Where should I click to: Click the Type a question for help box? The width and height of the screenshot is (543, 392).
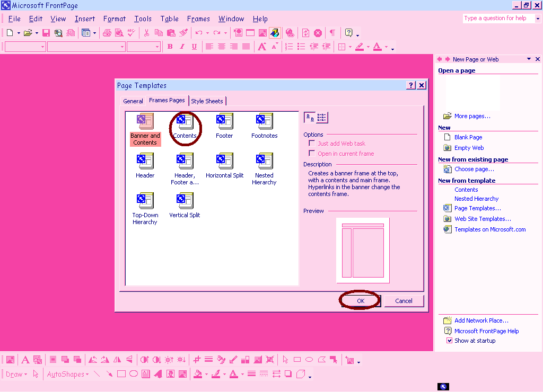click(498, 18)
